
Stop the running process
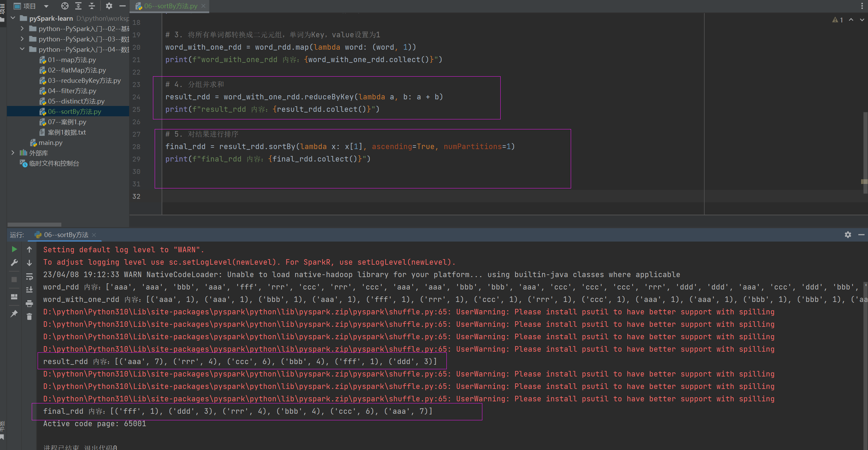[x=14, y=280]
